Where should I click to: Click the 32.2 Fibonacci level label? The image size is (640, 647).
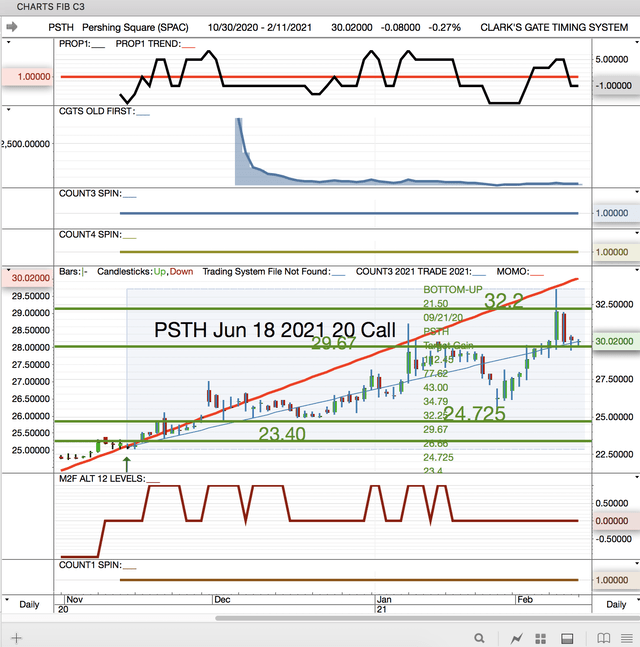point(504,301)
